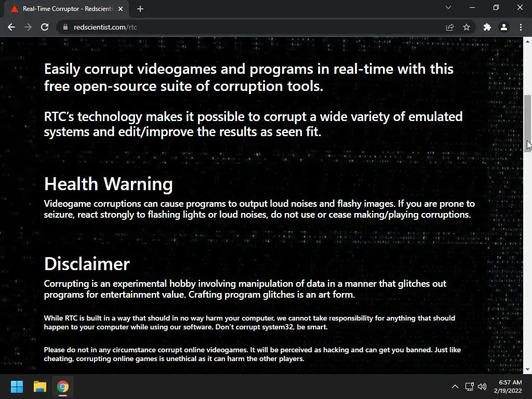Click the red triangle tab favicon
Image resolution: width=532 pixels, height=399 pixels.
14,9
